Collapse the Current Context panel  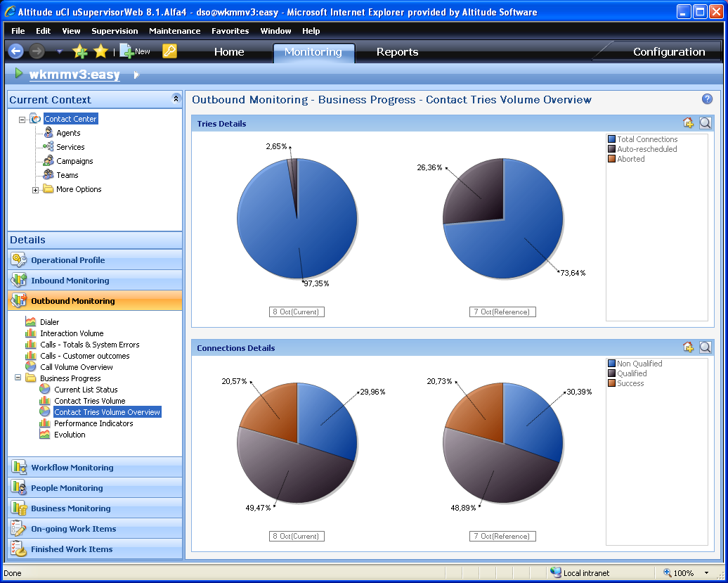pos(176,99)
